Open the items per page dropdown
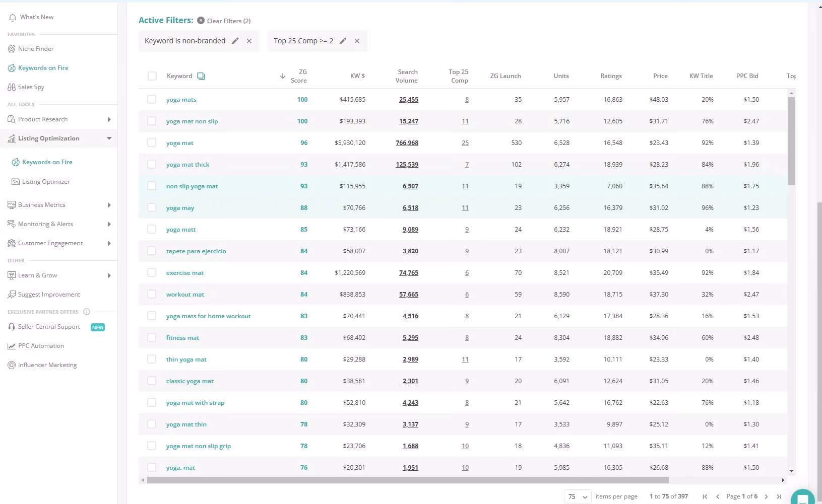822x504 pixels. coord(578,496)
